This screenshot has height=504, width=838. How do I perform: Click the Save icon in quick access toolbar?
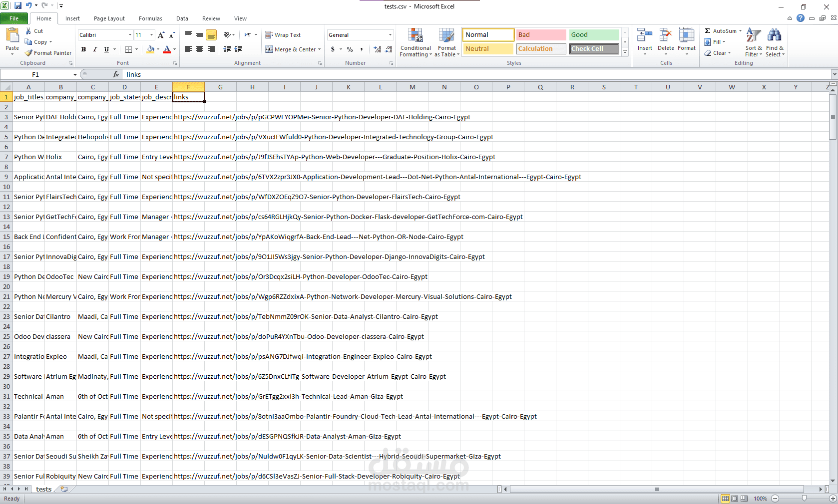18,5
